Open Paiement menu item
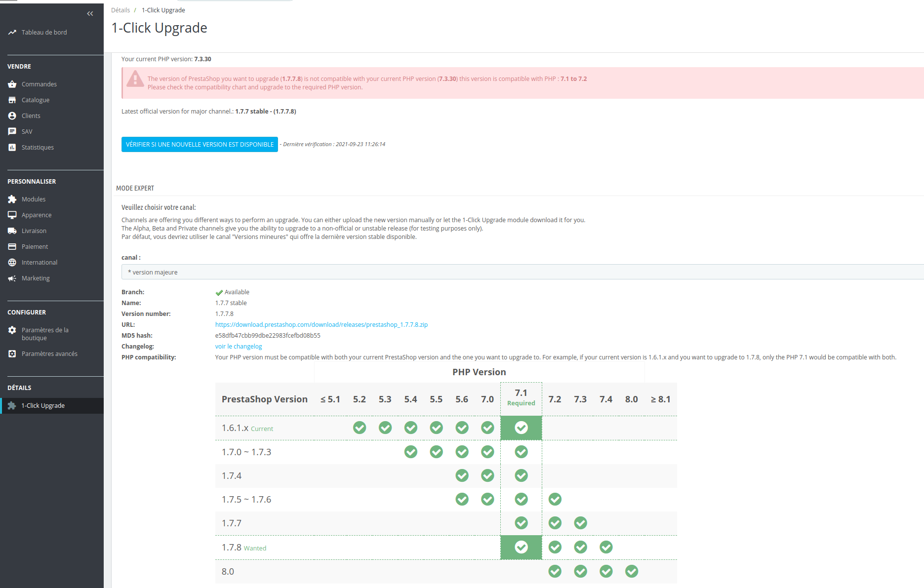924x588 pixels. point(35,247)
